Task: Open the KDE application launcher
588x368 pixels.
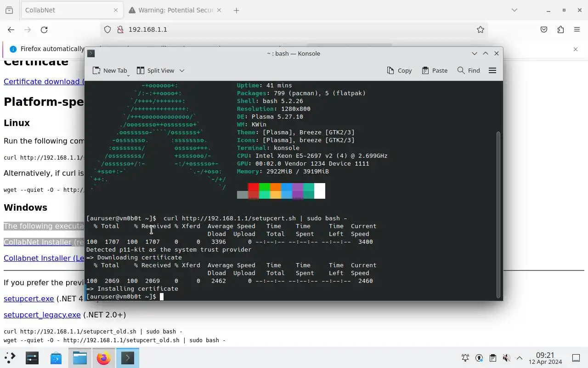Action: point(10,357)
